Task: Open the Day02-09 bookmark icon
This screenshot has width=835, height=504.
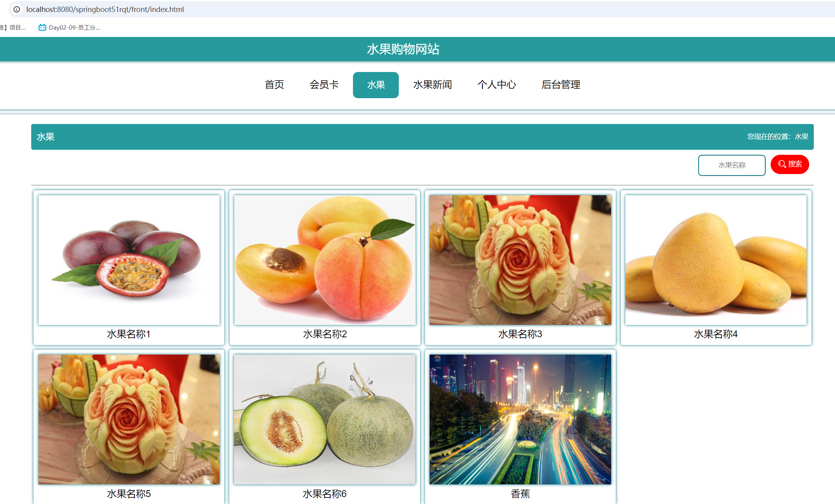Action: coord(42,27)
